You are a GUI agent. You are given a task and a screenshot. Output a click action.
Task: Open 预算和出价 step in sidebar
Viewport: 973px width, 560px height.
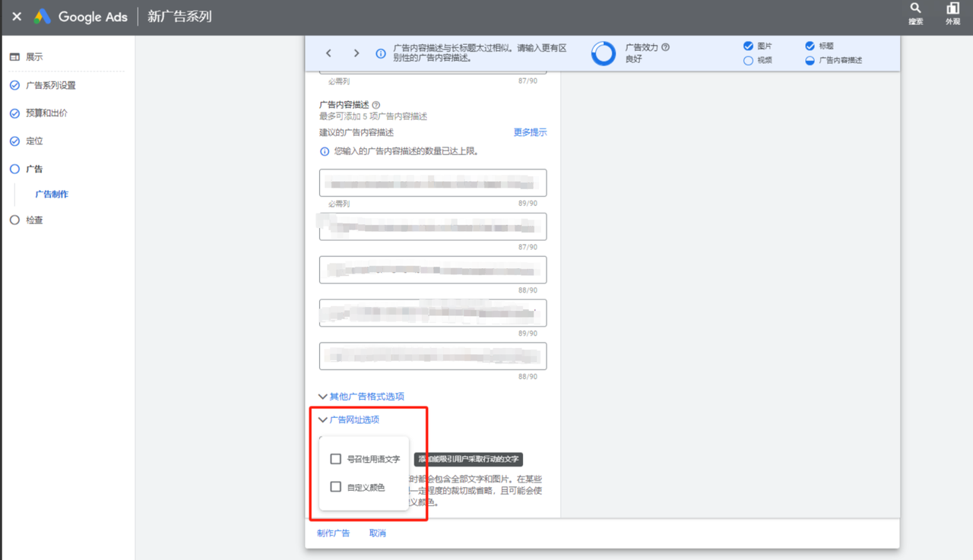point(46,113)
